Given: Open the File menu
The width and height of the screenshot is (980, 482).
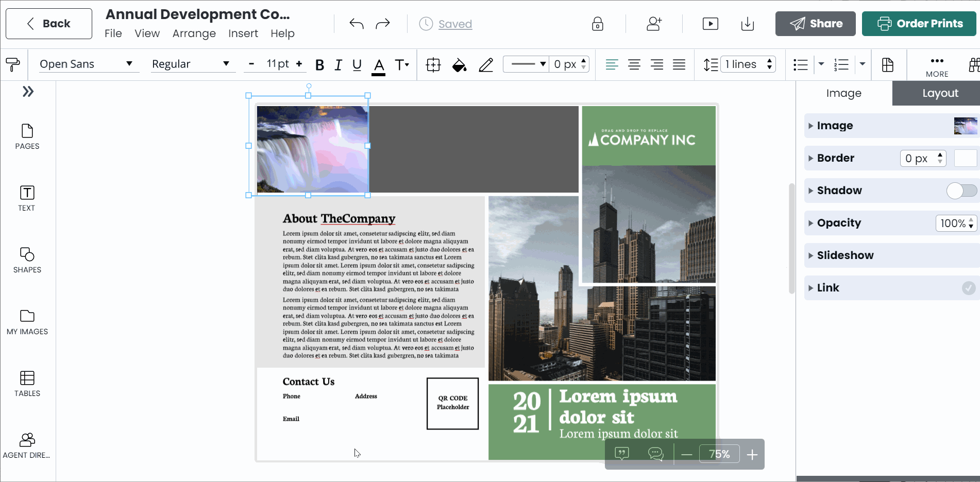Looking at the screenshot, I should [113, 33].
